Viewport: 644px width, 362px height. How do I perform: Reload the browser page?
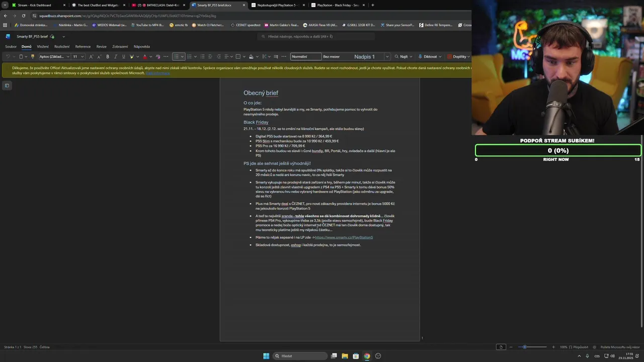(23, 16)
